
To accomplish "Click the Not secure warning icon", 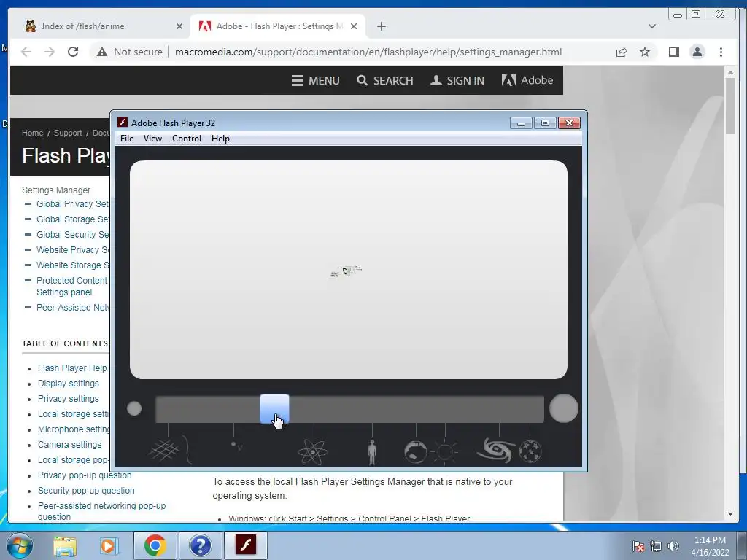I will click(102, 52).
